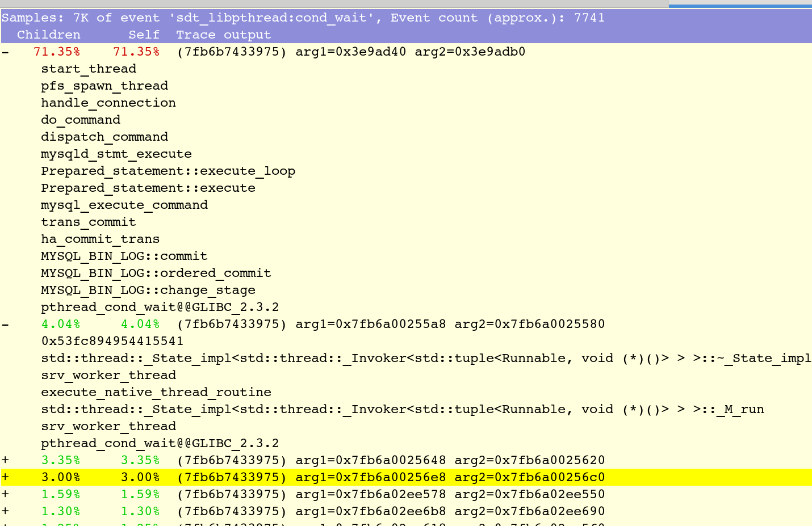812x526 pixels.
Task: Select the do_command frame
Action: [x=81, y=120]
